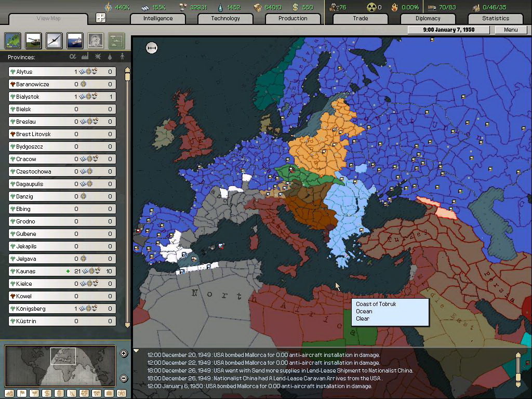Open the land units list (tank icon)
Viewport: 532px width, 399px height.
34,41
